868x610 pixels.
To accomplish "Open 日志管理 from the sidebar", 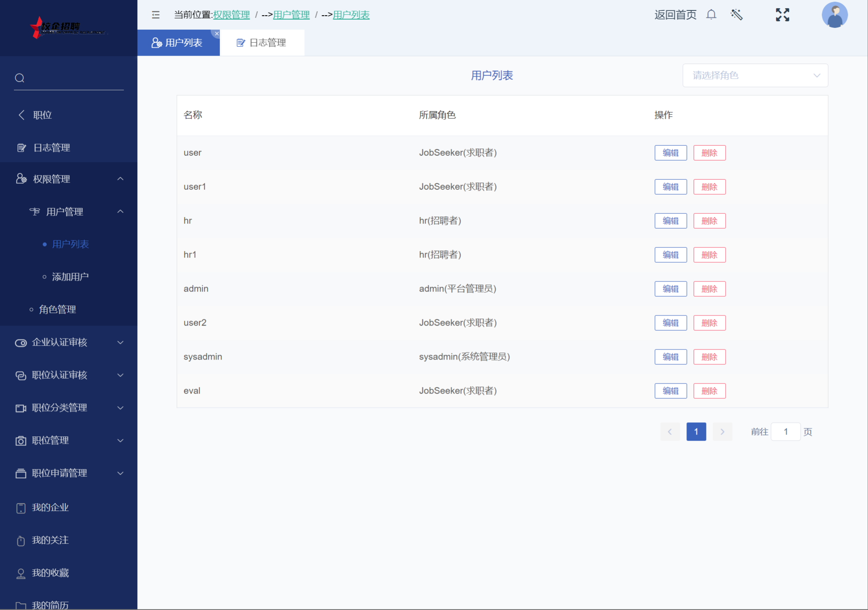I will [x=51, y=148].
